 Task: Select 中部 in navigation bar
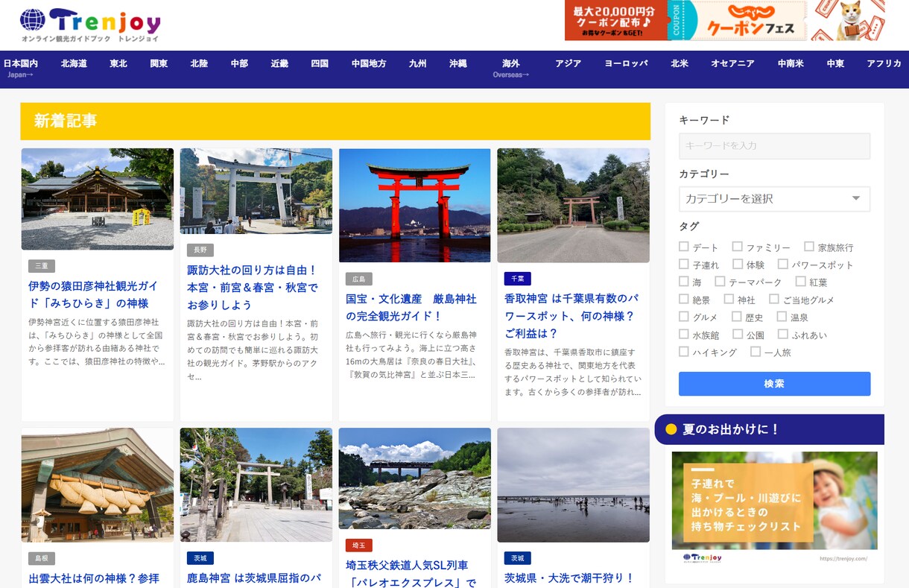[x=239, y=63]
